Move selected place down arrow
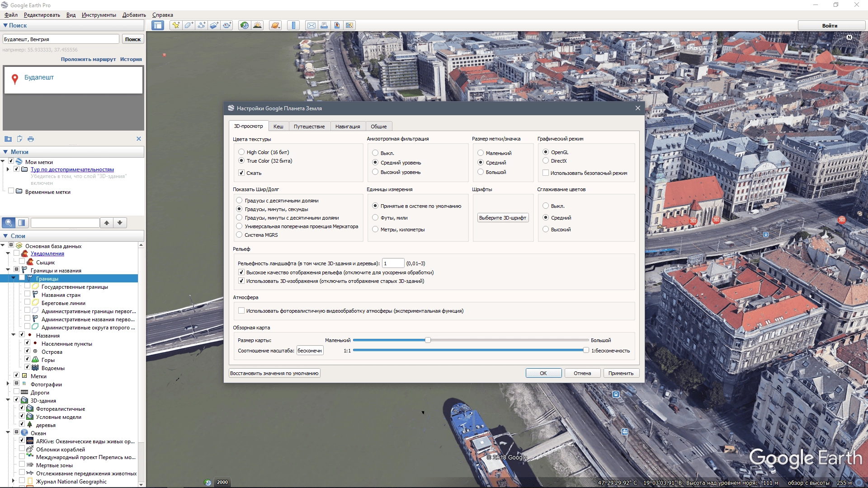This screenshot has height=488, width=868. coord(120,223)
